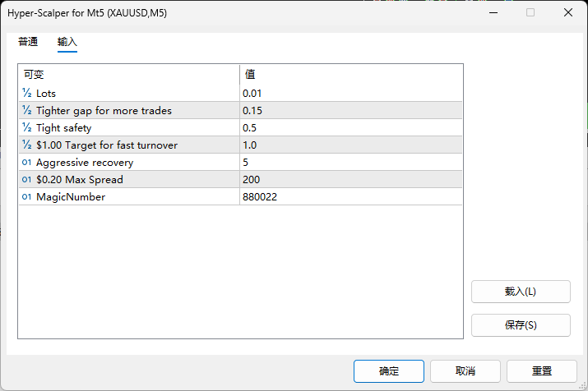Viewport: 588px width, 391px height.
Task: Click the fraction icon beside Tight safety
Action: (27, 127)
